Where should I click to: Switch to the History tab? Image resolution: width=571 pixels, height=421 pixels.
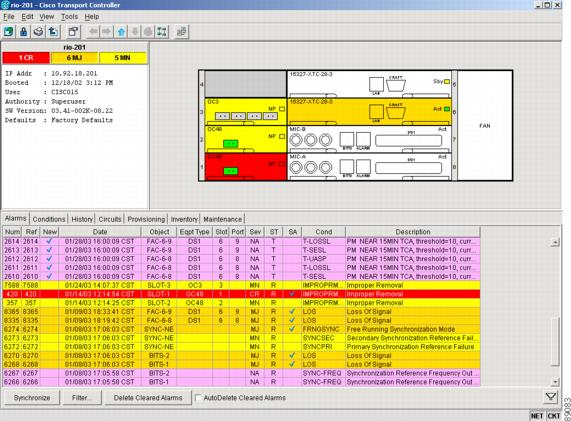coord(82,219)
